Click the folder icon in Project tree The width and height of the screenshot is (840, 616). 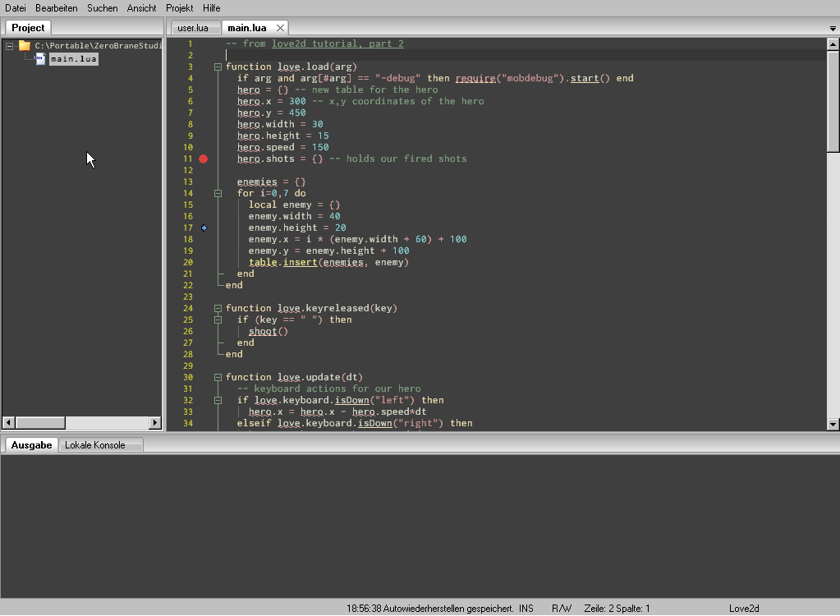25,46
